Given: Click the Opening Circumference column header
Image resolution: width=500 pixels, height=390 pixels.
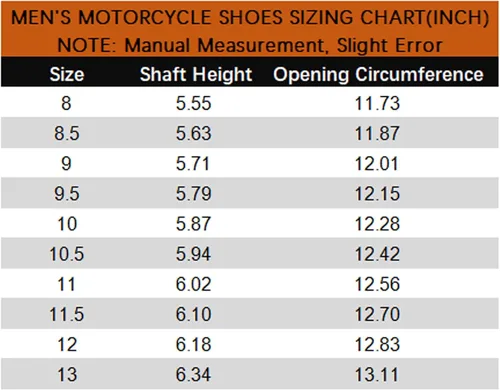Looking at the screenshot, I should [378, 74].
